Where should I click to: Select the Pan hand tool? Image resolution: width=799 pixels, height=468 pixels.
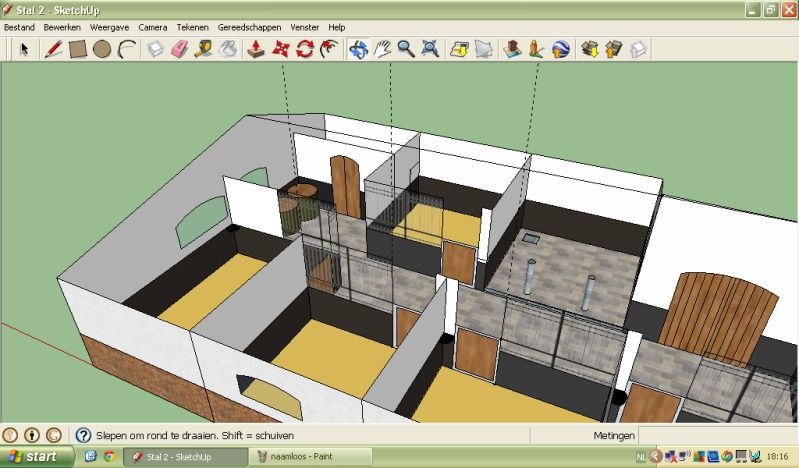coord(382,48)
